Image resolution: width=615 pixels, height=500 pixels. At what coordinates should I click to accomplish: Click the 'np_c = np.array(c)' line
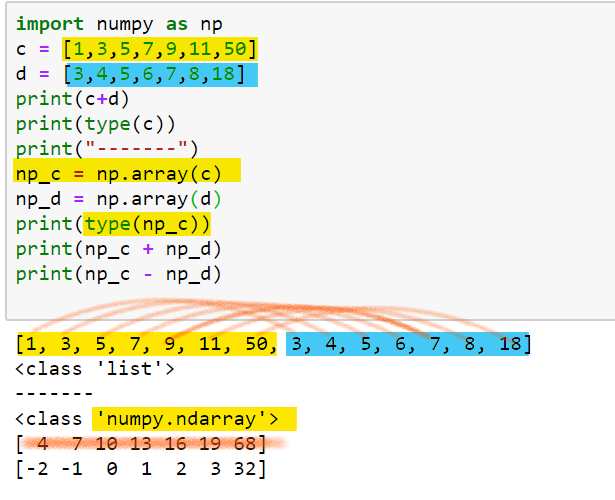pos(119,175)
